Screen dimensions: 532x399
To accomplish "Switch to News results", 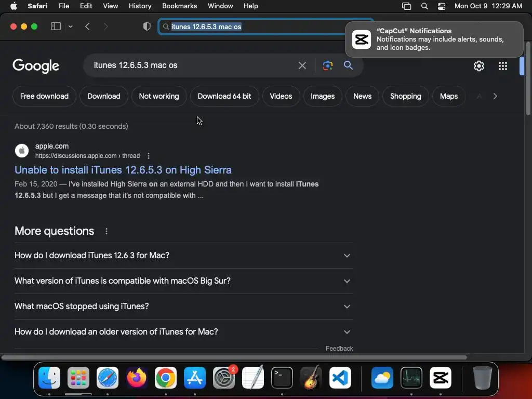I will (x=362, y=96).
